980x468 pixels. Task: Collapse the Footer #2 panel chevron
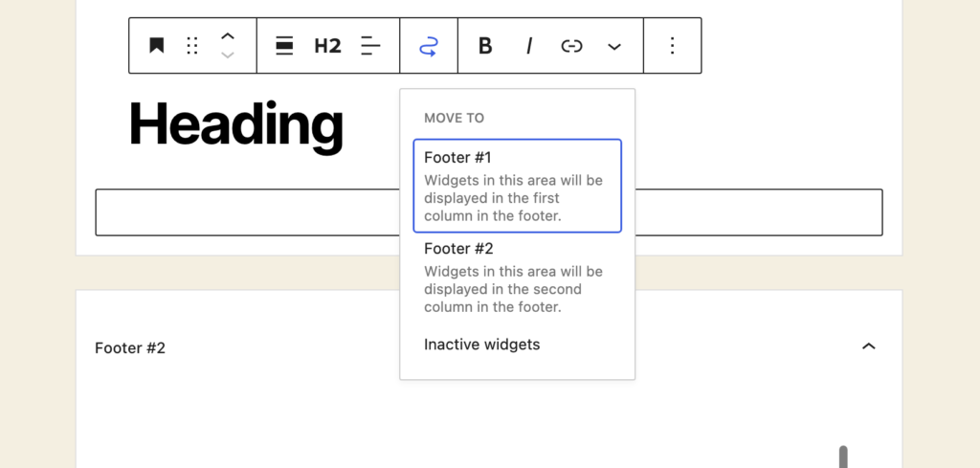[x=868, y=346]
